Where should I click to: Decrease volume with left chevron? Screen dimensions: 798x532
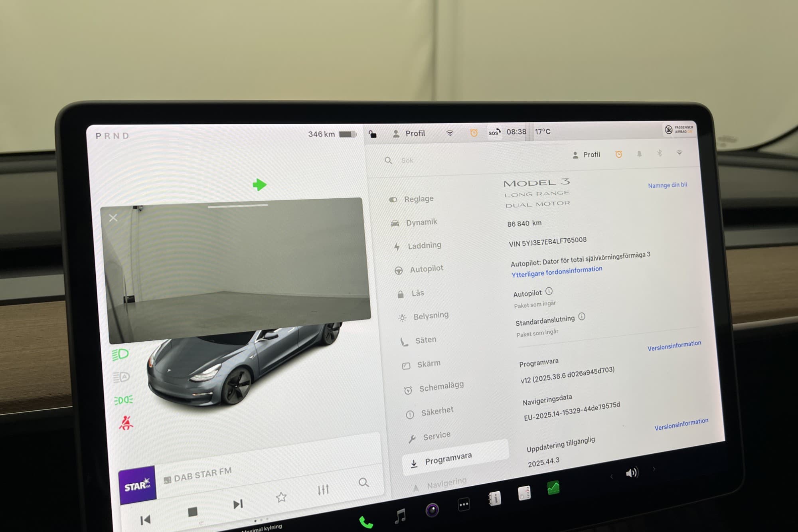pyautogui.click(x=611, y=477)
